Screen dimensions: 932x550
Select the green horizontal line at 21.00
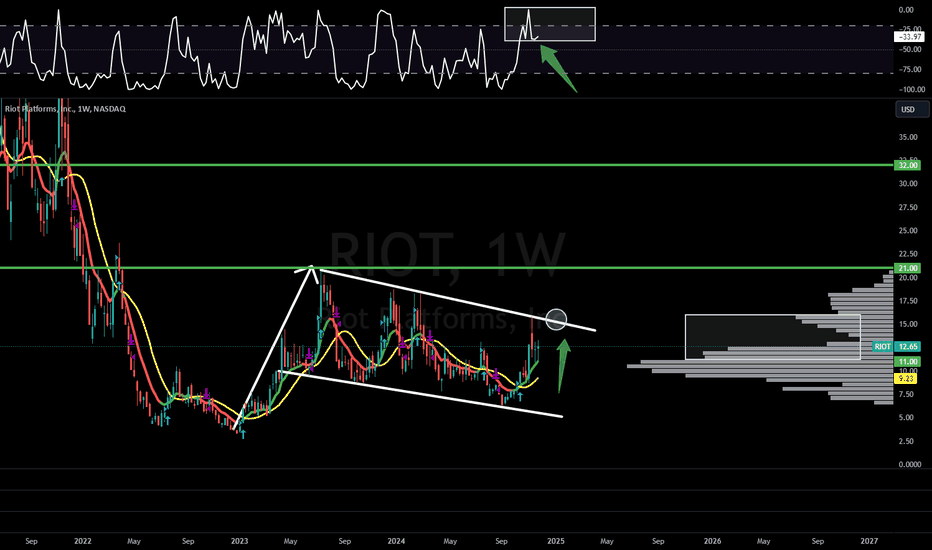click(446, 268)
